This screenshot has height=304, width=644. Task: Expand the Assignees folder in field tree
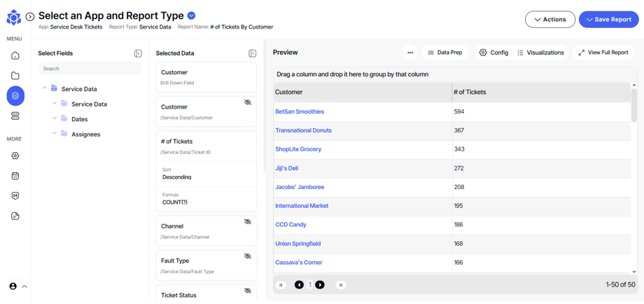(x=55, y=134)
